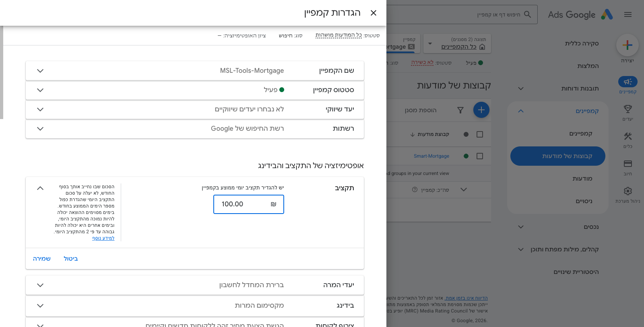644x327 pixels.
Task: Expand the networks section
Action: click(40, 129)
